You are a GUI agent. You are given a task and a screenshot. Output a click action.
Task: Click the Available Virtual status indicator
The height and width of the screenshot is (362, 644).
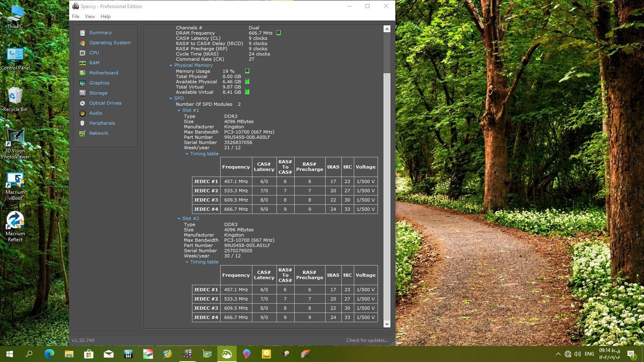pyautogui.click(x=247, y=92)
